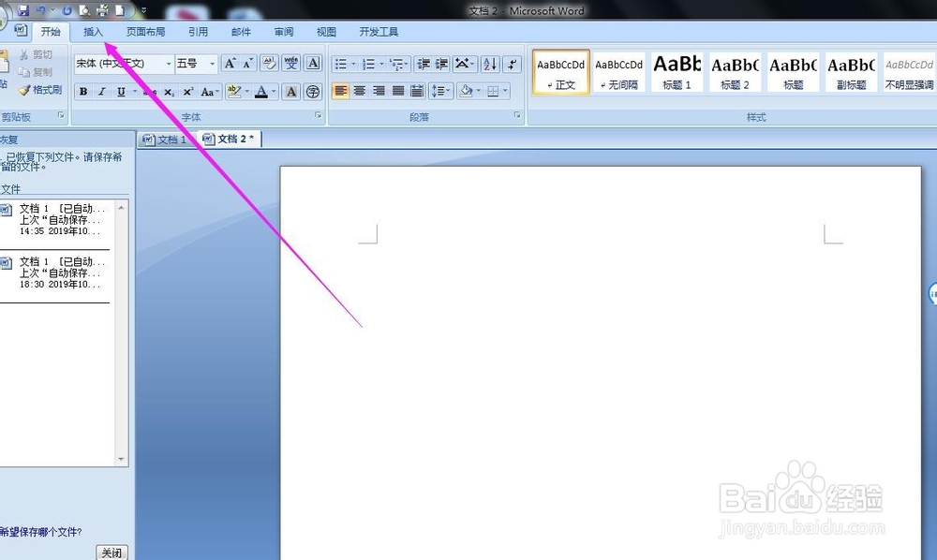The image size is (937, 560).
Task: Open the customize quick access toolbar arrow
Action: (143, 10)
